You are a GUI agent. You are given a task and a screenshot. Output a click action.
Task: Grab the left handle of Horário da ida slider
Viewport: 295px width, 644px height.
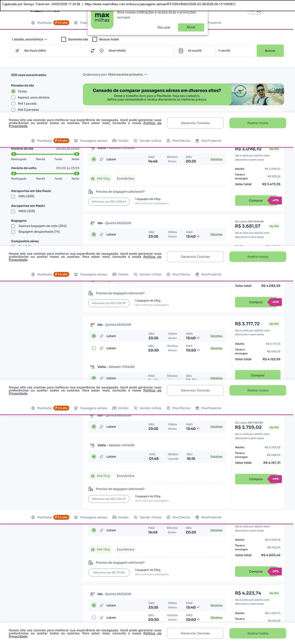tap(14, 154)
